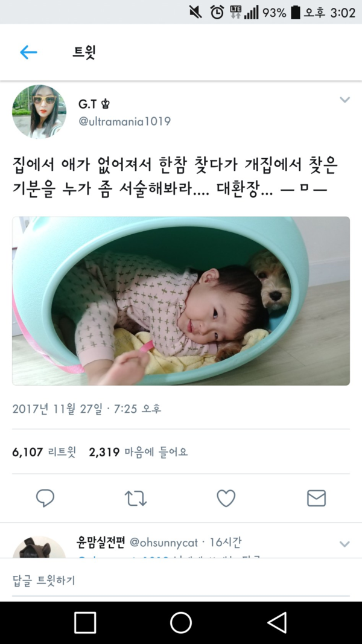Tap Android square recent apps button
Viewport: 362px width, 644px height.
pos(85,623)
